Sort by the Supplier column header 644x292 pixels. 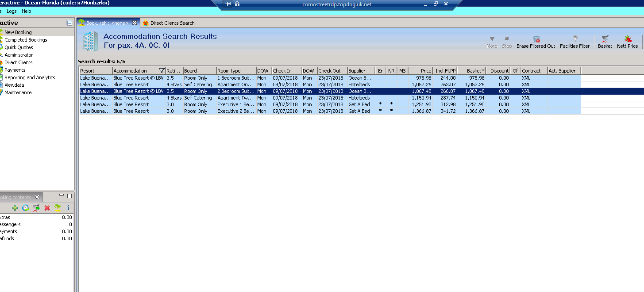(361, 71)
